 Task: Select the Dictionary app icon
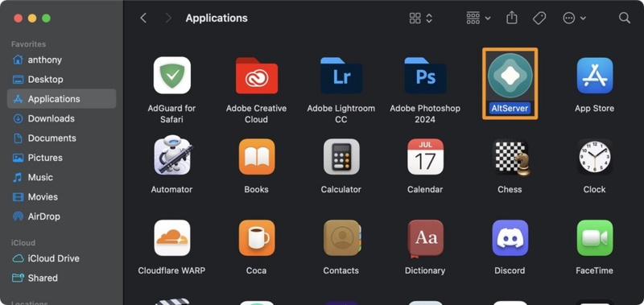click(x=425, y=238)
